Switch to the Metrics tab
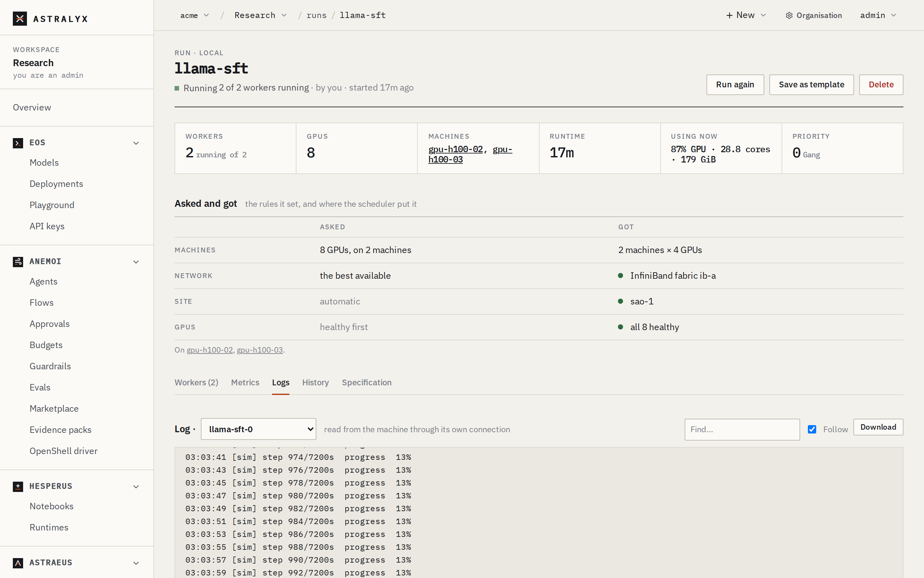This screenshot has height=578, width=924. pos(245,382)
